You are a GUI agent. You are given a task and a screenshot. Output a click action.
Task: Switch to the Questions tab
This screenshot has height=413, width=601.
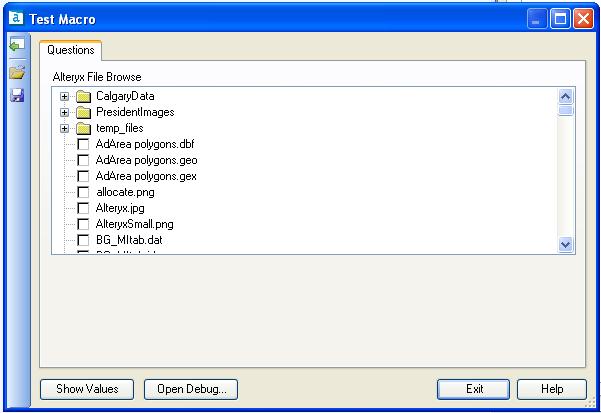71,50
